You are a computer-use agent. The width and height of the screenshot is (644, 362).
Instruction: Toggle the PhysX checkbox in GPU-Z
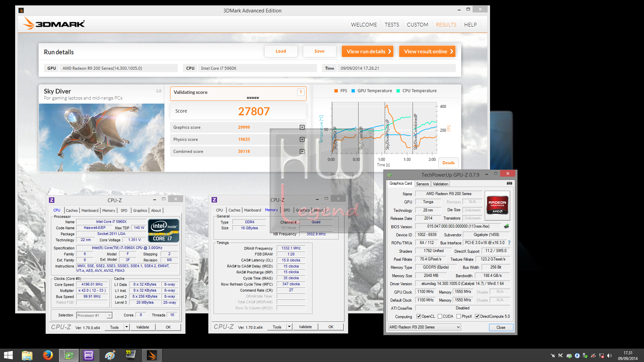[x=459, y=316]
